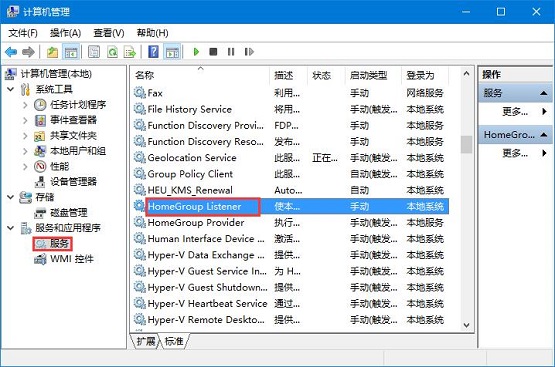Viewport: 555px width, 367px height.
Task: Expand the 事件查看器 tree node
Action: point(25,120)
